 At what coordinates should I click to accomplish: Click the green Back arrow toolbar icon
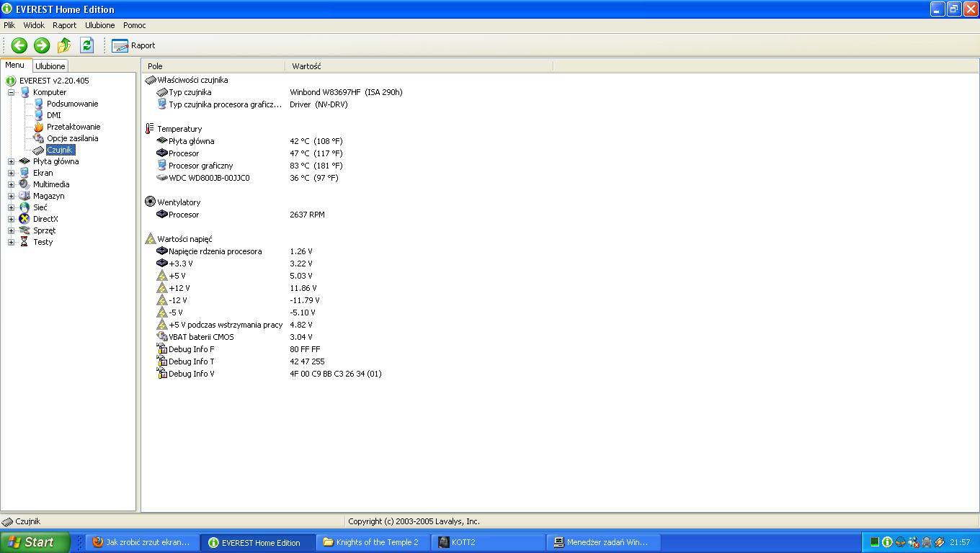coord(19,45)
